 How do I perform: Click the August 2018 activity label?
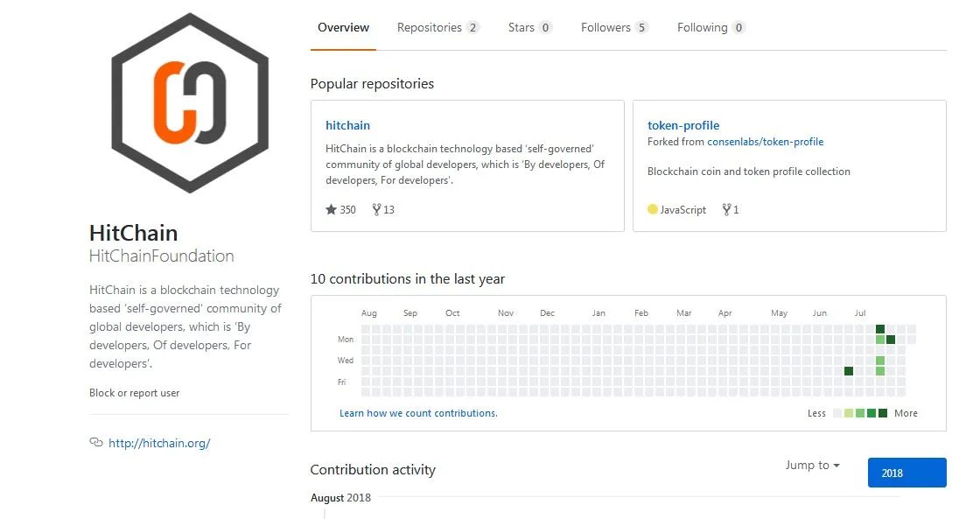pos(340,498)
